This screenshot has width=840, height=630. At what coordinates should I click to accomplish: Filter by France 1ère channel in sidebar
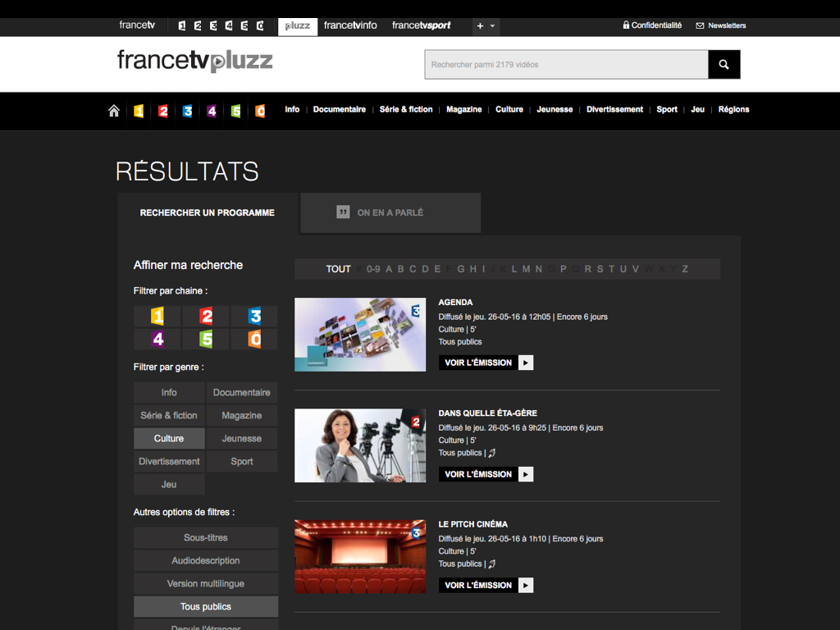click(157, 316)
